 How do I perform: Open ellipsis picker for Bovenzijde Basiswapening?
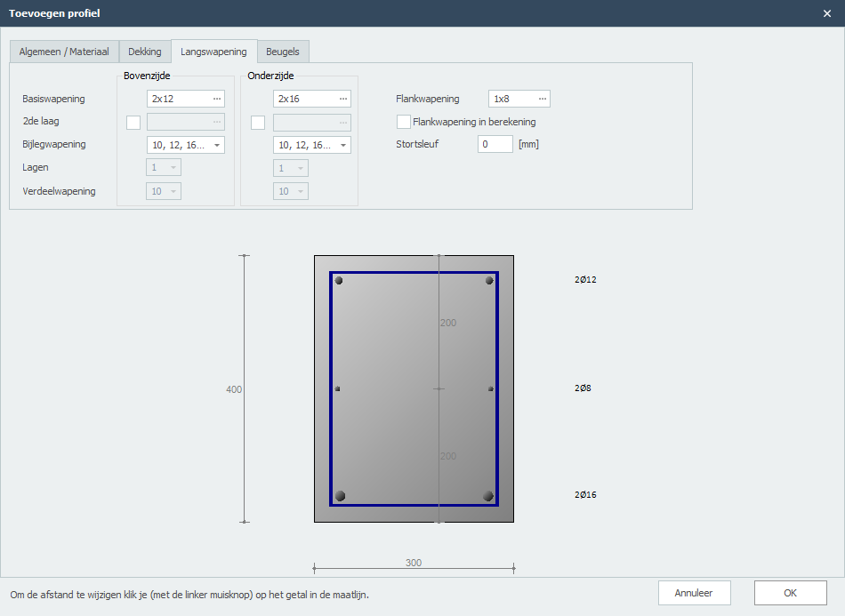tap(216, 100)
